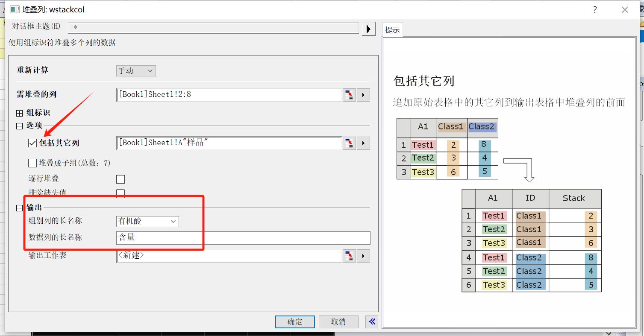Uncheck the 包括其它列 checkbox
The height and width of the screenshot is (336, 644).
pyautogui.click(x=32, y=143)
